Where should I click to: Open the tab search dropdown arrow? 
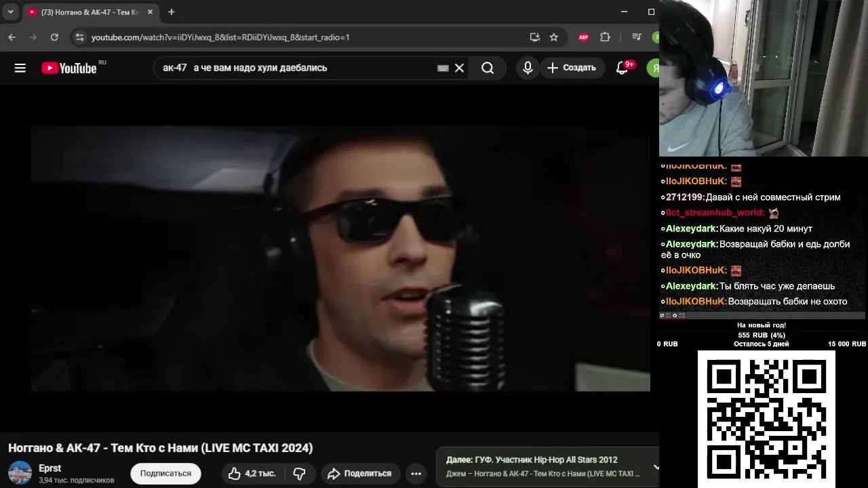coord(10,12)
